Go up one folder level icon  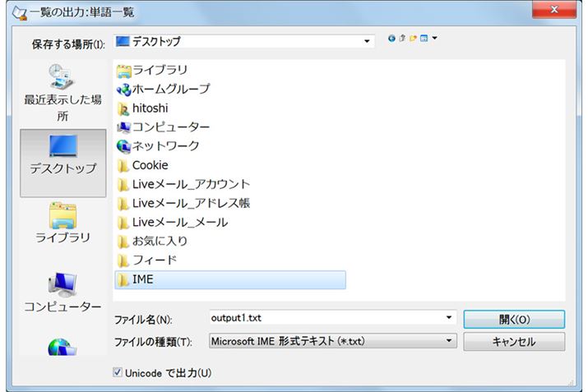tap(402, 39)
